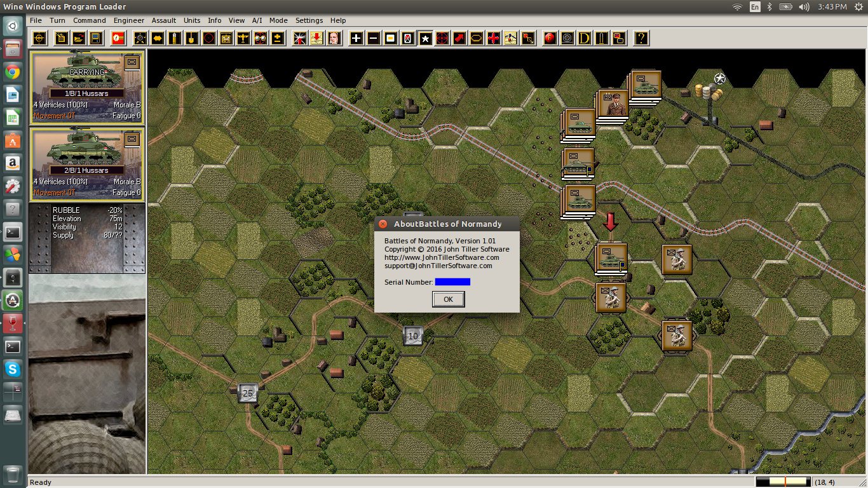Expand the Assault dropdown menu

[x=164, y=20]
